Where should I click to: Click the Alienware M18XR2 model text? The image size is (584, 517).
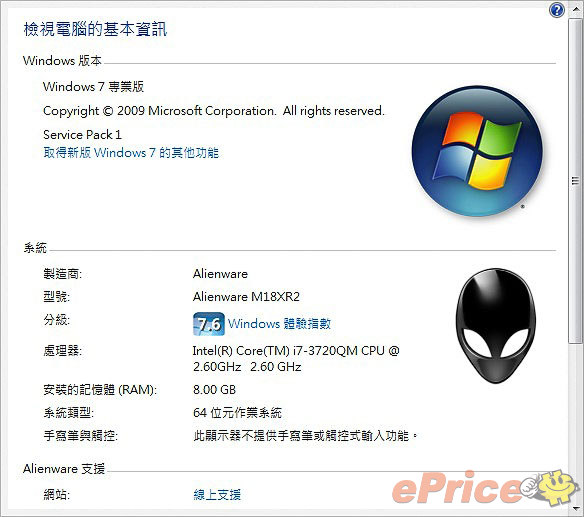point(246,297)
